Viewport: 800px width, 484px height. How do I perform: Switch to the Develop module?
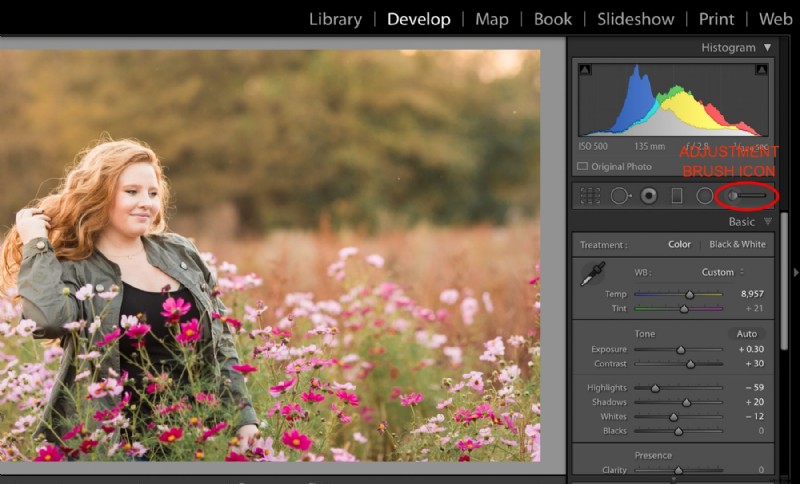[x=419, y=19]
